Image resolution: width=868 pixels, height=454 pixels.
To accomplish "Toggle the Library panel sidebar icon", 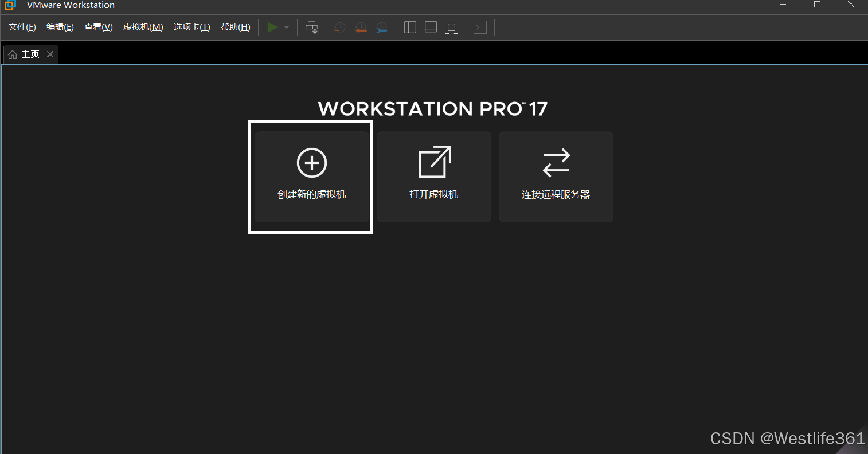I will [x=410, y=27].
